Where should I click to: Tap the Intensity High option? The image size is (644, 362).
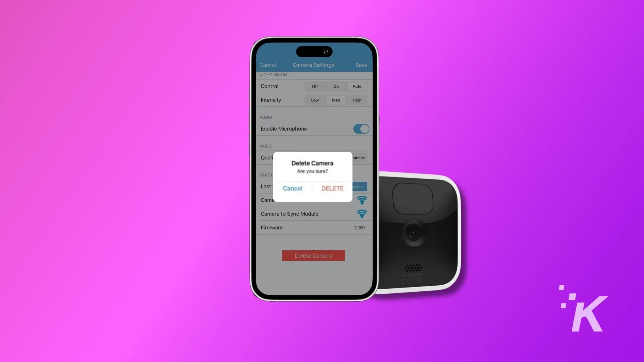click(x=357, y=100)
